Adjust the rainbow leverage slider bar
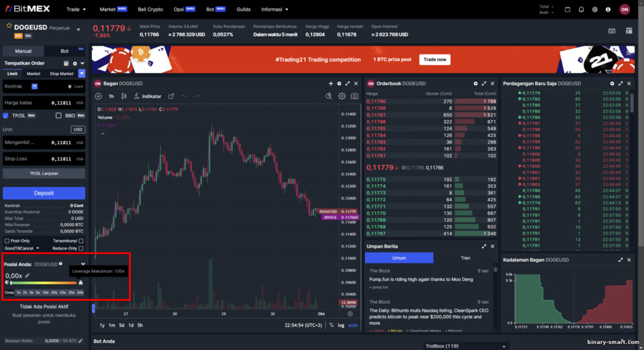644x350 pixels. 44,283
